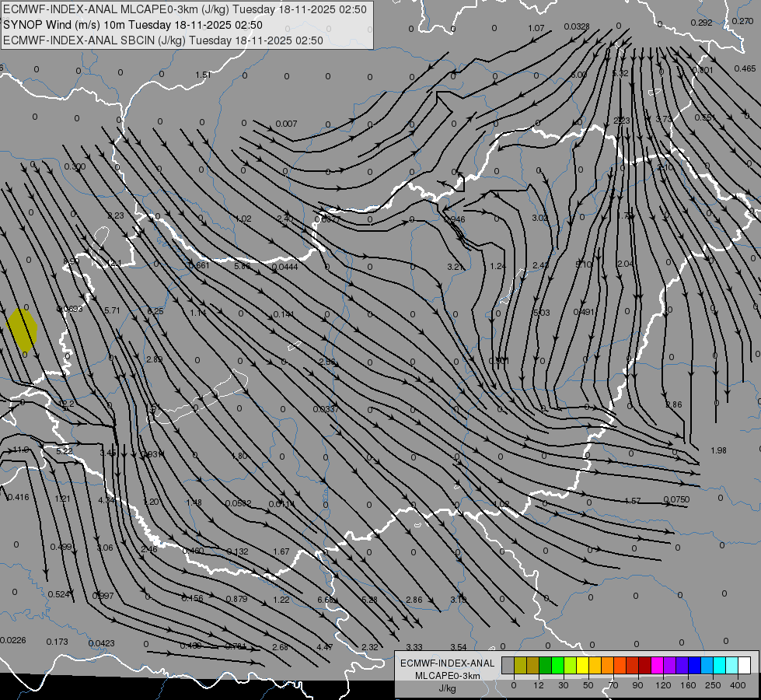Click the map value 0.300
The width and height of the screenshot is (761, 700).
tap(75, 166)
